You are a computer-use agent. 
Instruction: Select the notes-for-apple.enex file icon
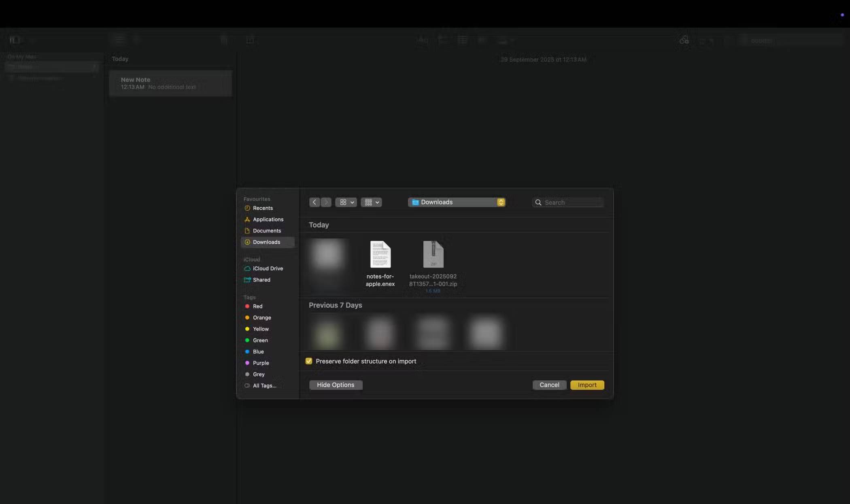(x=380, y=254)
